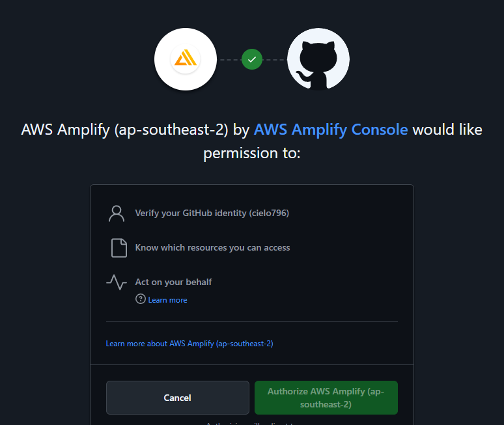The width and height of the screenshot is (504, 425).
Task: Click the dashed line right of the checkmark
Action: click(x=274, y=60)
